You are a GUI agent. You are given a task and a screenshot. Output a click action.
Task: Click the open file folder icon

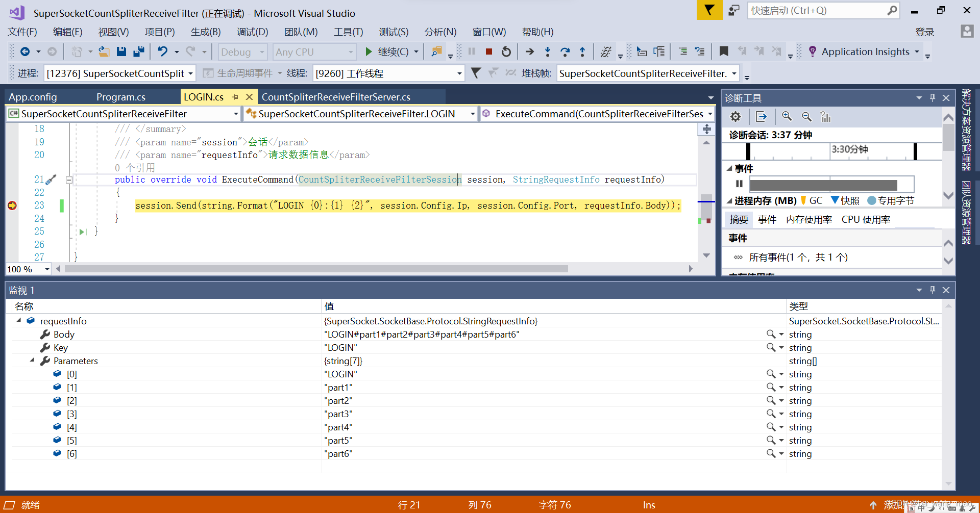(x=104, y=52)
